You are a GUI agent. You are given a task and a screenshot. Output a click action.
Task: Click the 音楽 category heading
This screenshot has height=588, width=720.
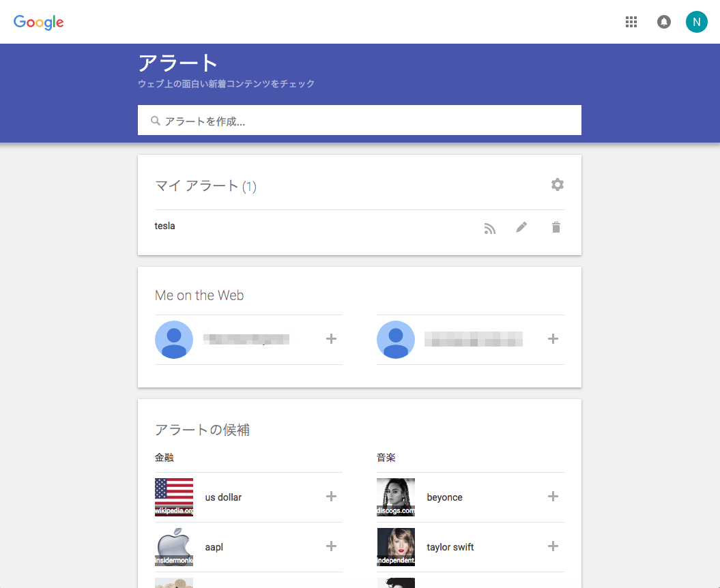coord(386,457)
